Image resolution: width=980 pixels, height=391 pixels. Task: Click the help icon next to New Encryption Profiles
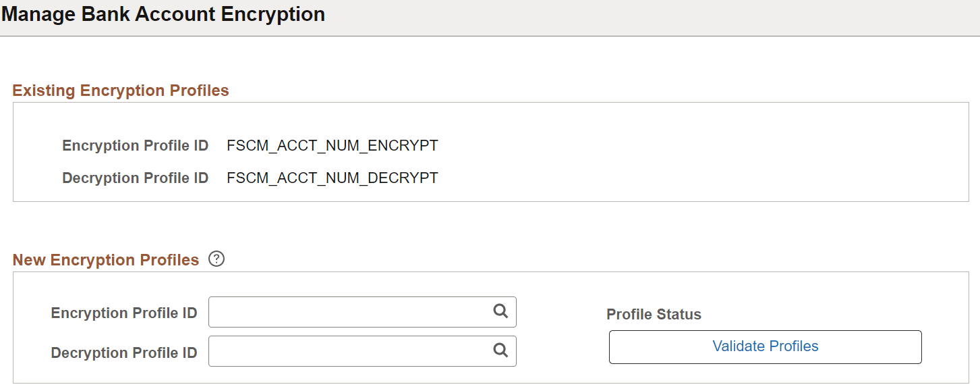tap(217, 259)
